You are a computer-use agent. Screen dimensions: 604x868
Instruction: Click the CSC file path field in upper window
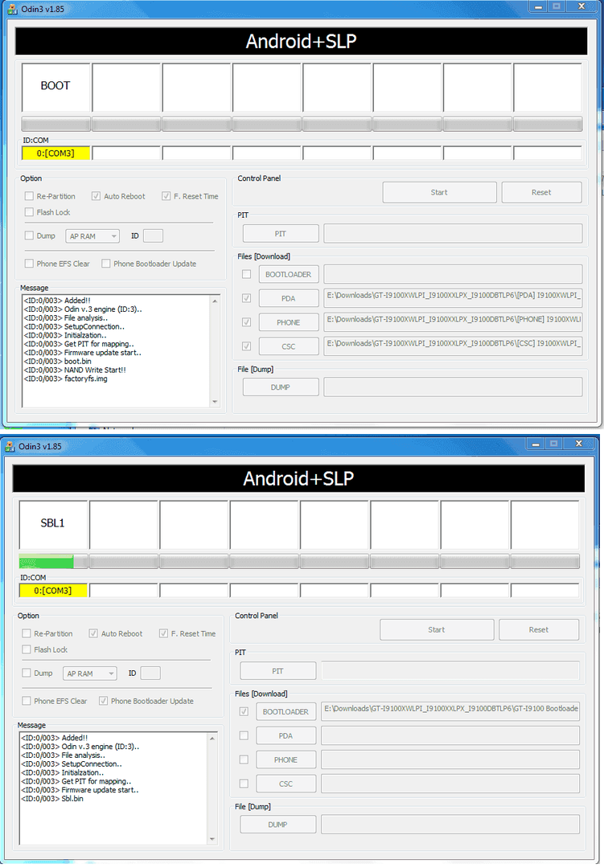(453, 346)
